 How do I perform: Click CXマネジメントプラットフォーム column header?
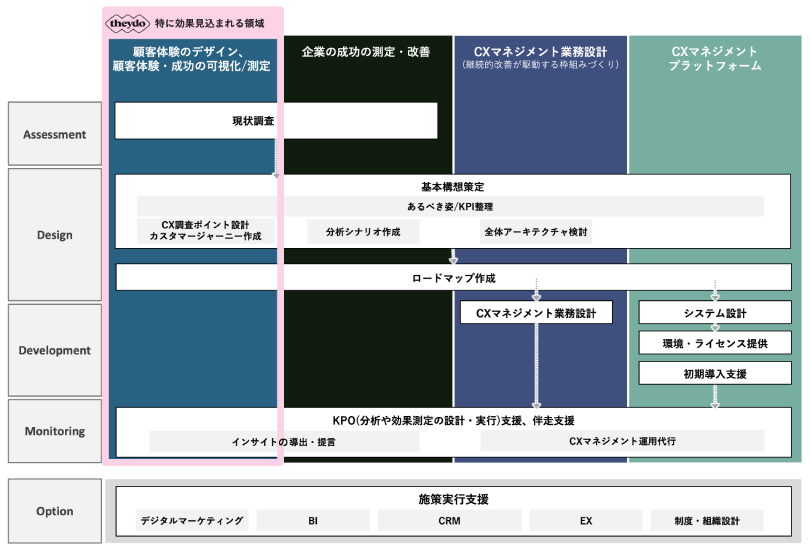pyautogui.click(x=715, y=58)
